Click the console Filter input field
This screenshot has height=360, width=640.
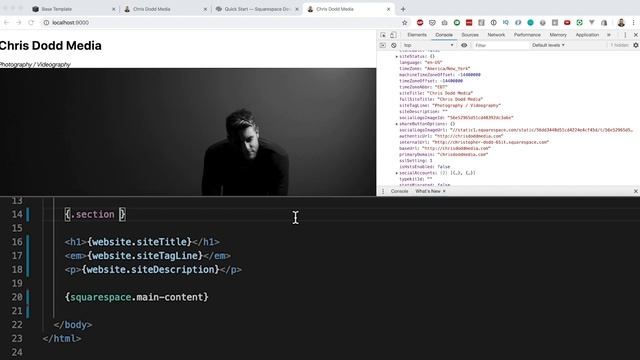pyautogui.click(x=500, y=45)
